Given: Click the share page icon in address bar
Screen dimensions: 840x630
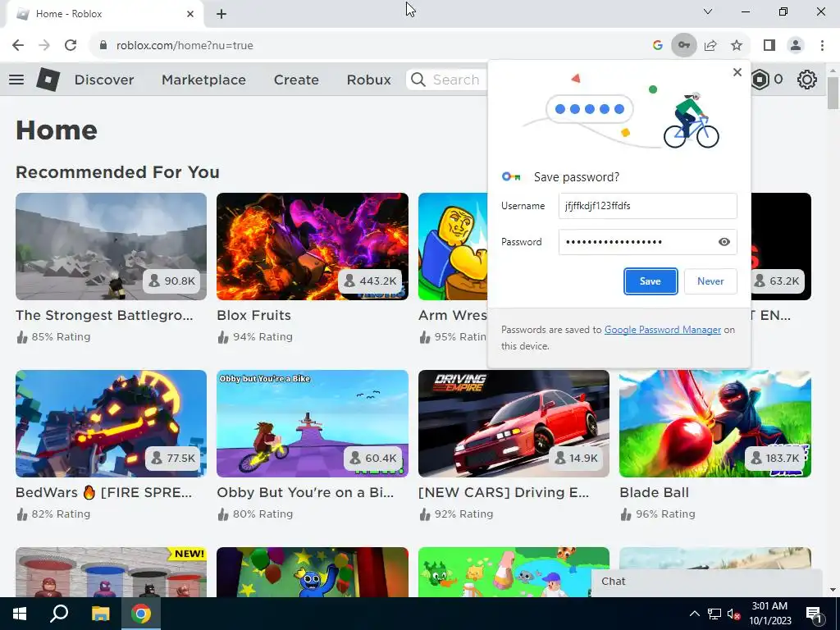Looking at the screenshot, I should pyautogui.click(x=710, y=46).
